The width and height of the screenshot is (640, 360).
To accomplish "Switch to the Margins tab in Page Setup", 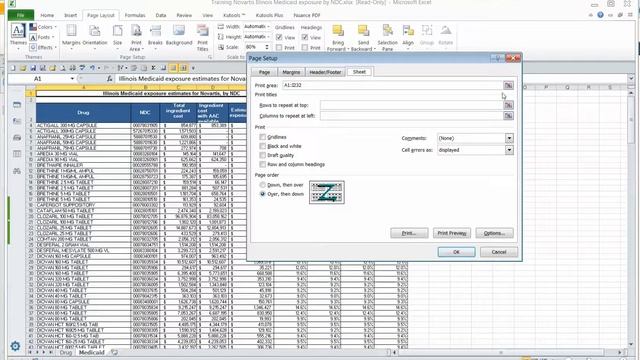I will click(291, 72).
